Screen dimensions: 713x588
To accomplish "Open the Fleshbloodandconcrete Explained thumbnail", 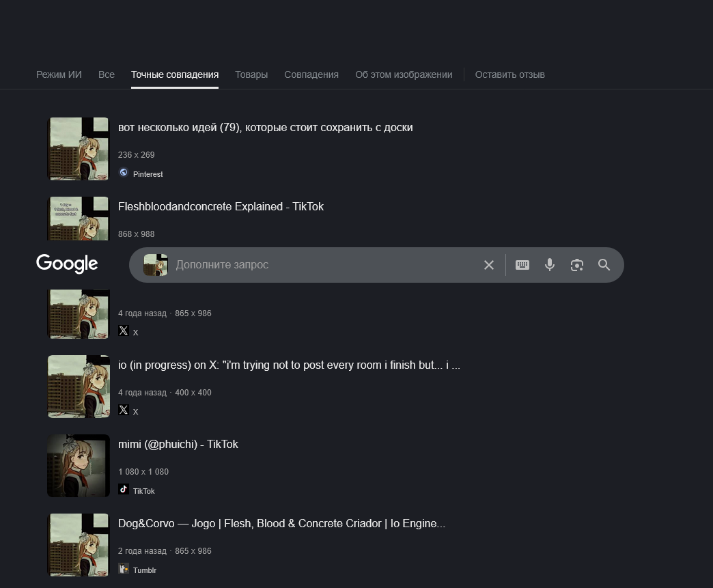I will pyautogui.click(x=79, y=219).
